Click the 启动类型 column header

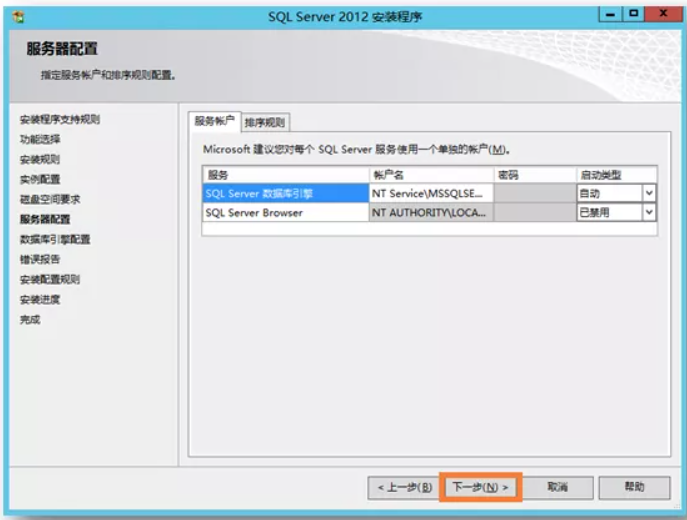(x=615, y=174)
